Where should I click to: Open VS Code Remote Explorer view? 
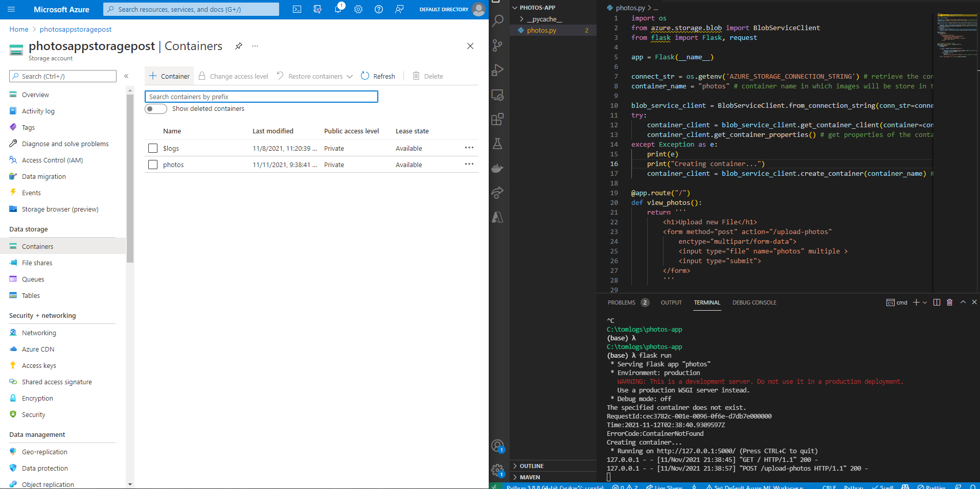(x=497, y=95)
